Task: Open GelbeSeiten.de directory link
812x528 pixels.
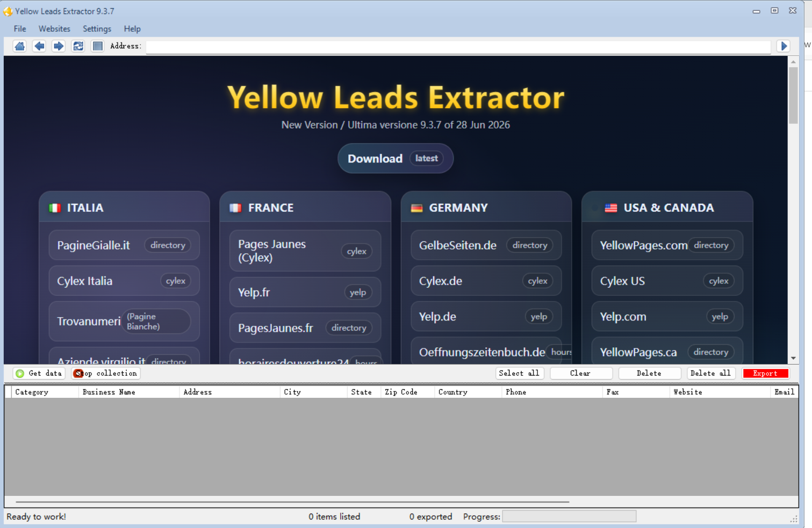Action: click(x=486, y=245)
